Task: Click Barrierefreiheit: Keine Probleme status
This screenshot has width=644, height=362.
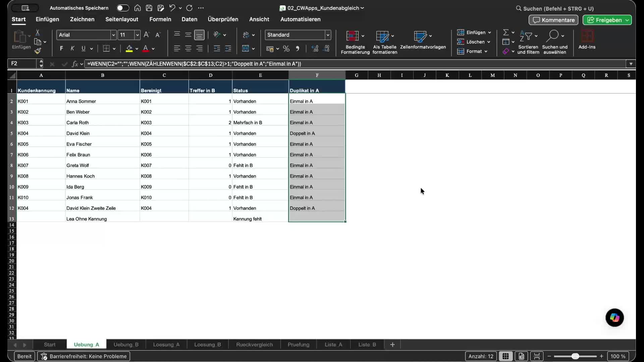Action: 84,356
